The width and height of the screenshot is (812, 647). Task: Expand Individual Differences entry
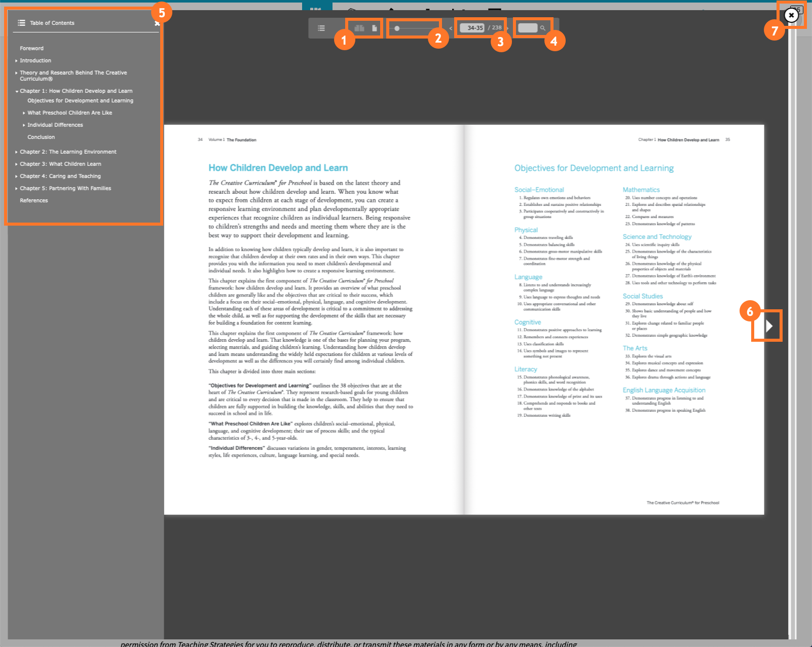pyautogui.click(x=24, y=125)
